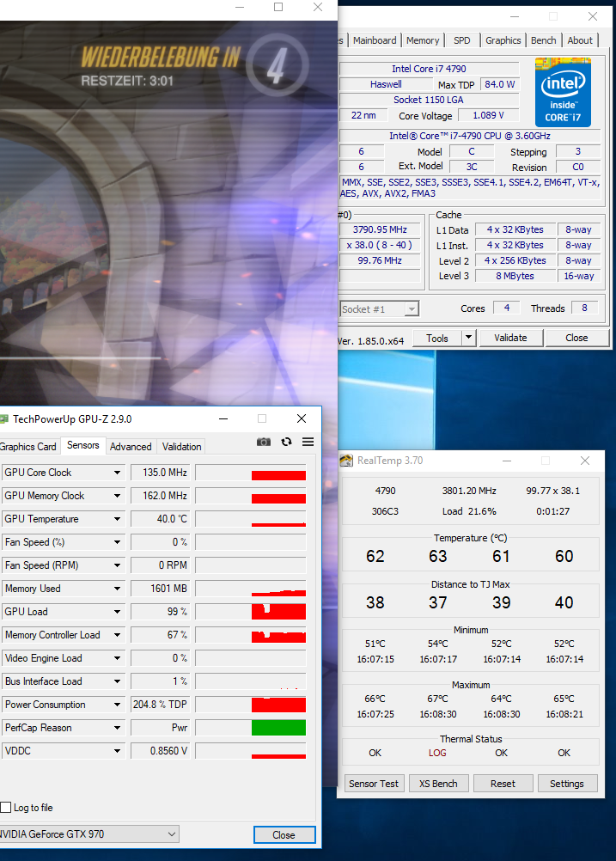Switch to the Memory tab in CPU-Z

point(423,40)
